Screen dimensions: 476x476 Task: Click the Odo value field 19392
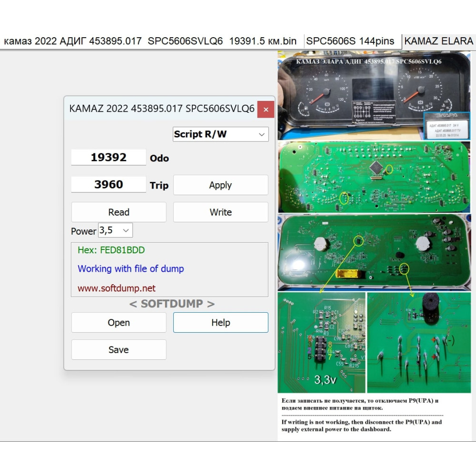tap(109, 157)
